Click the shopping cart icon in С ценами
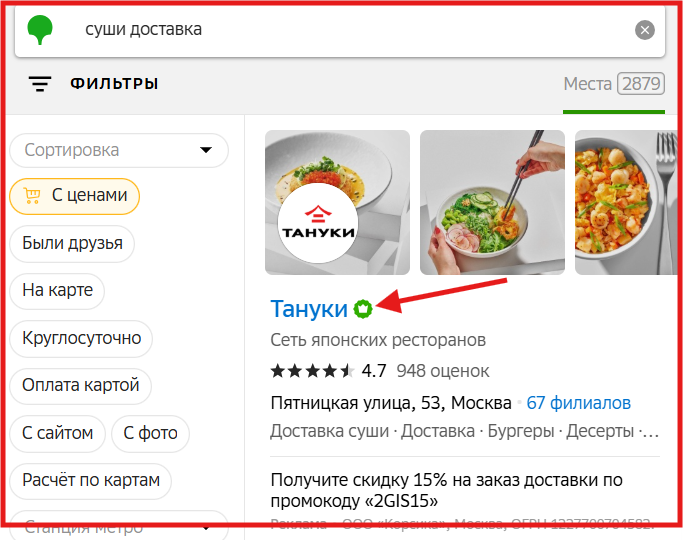This screenshot has width=684, height=540. (32, 196)
